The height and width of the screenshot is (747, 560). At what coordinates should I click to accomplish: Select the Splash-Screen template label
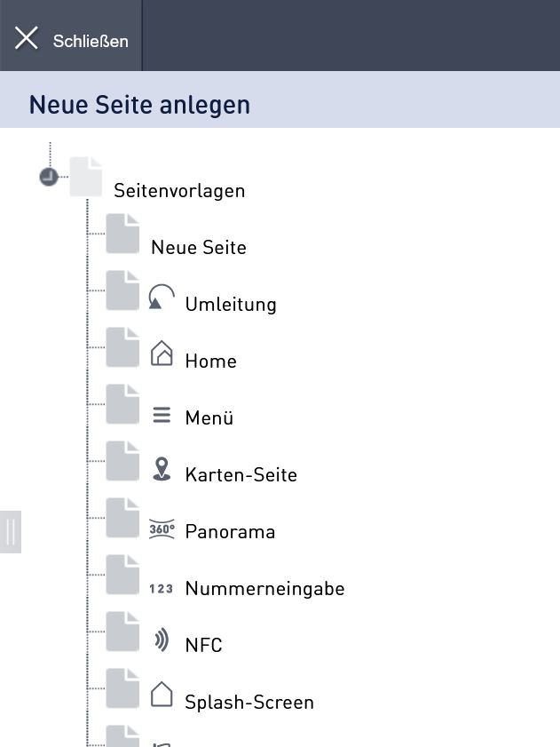tap(249, 703)
